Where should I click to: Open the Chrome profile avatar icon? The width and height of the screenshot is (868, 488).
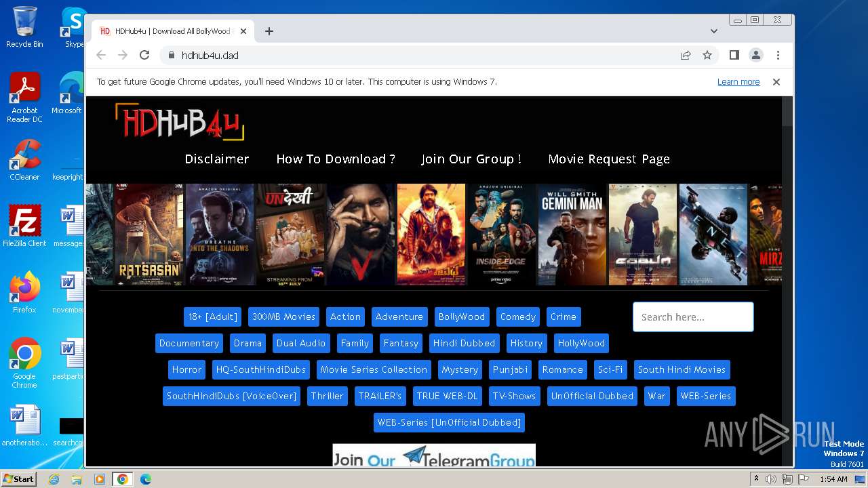[x=755, y=55]
